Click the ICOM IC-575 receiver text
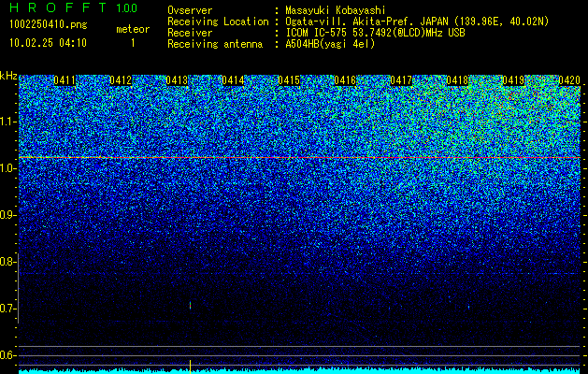Screen dimensions: 588x374 pos(375,33)
